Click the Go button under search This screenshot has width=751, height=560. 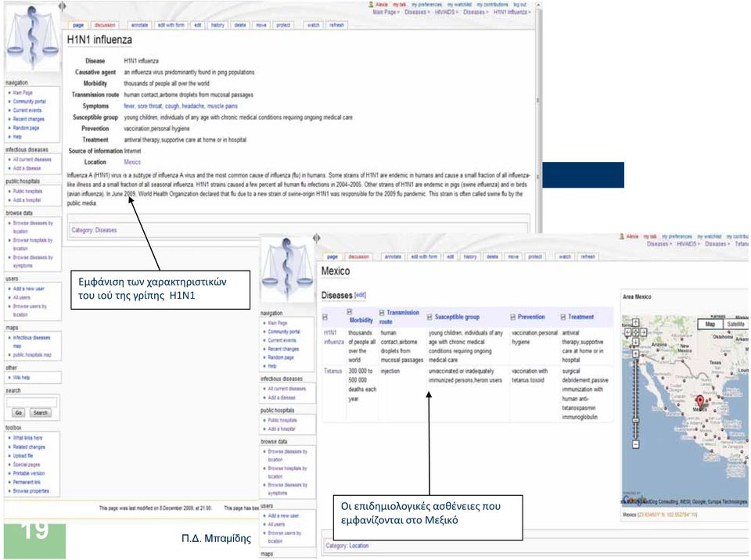click(19, 413)
